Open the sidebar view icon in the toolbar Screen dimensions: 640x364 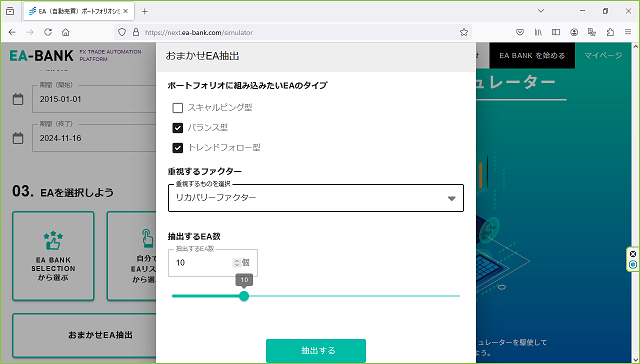pos(556,32)
